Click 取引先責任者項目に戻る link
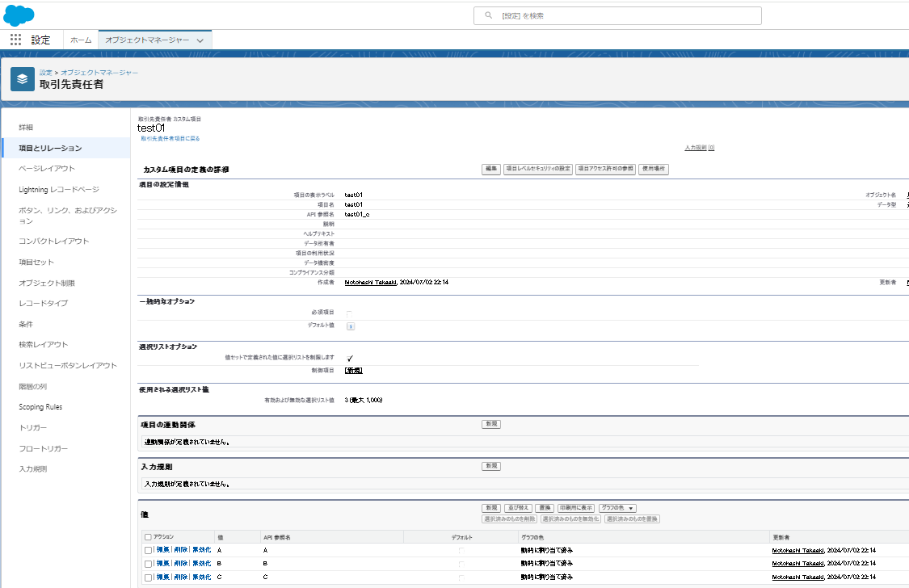Viewport: 909px width, 588px height. pyautogui.click(x=170, y=138)
